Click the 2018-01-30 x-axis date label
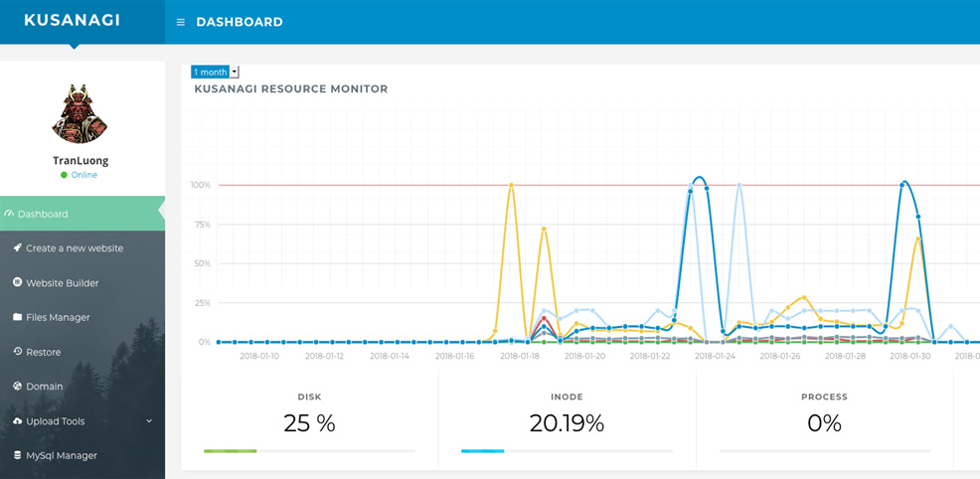The width and height of the screenshot is (980, 479). pos(909,356)
